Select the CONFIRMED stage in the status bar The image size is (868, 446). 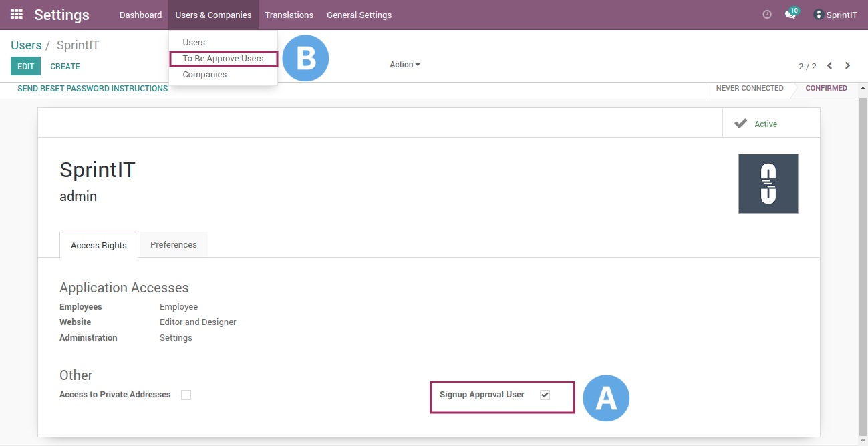[826, 87]
